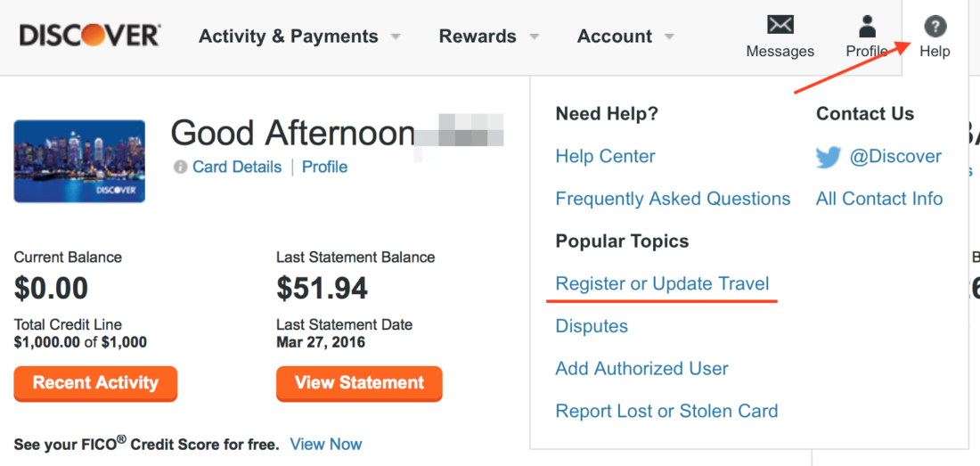Select Report Lost or Stolen Card
The image size is (980, 466).
[666, 411]
